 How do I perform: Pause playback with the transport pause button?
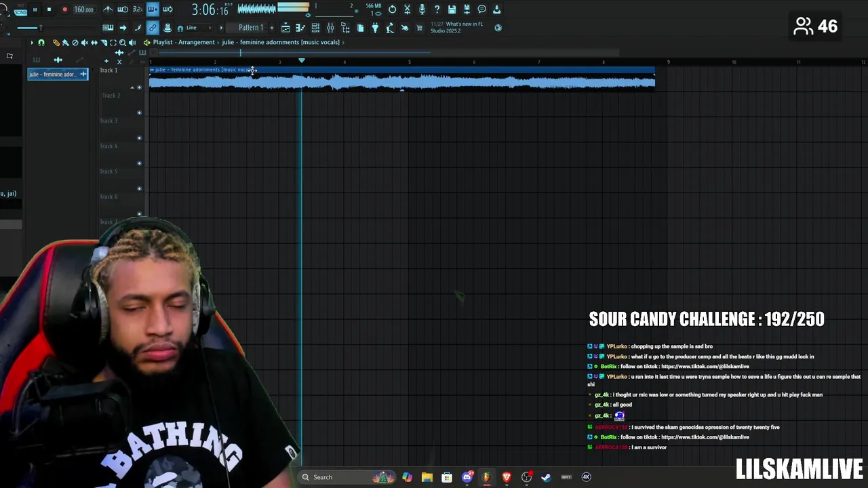point(35,9)
